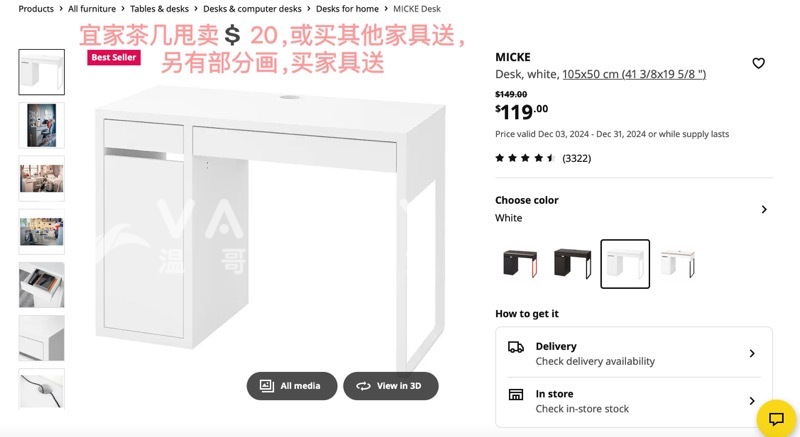Click the star rating review count (3322)
Screen dimensions: 800x437
pos(577,159)
